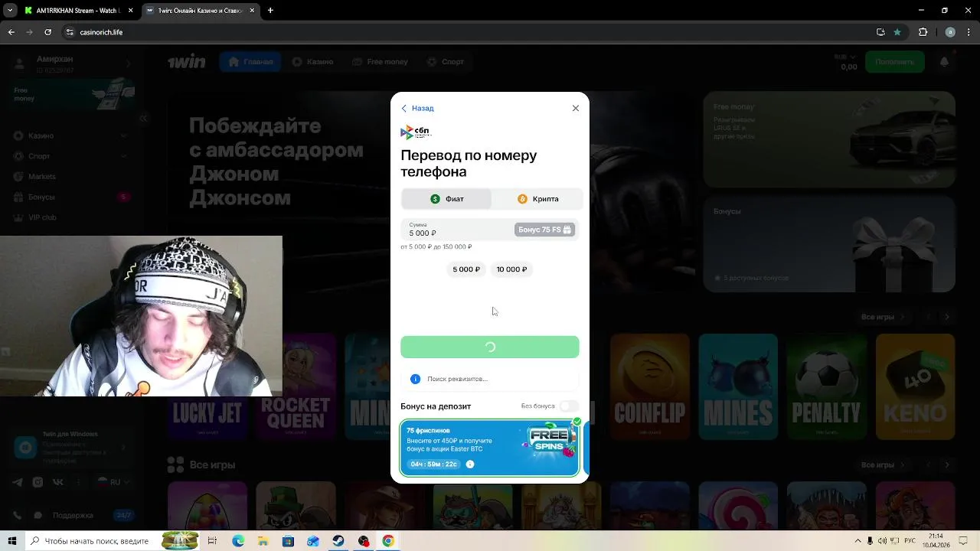Open Steam from the taskbar

click(338, 541)
